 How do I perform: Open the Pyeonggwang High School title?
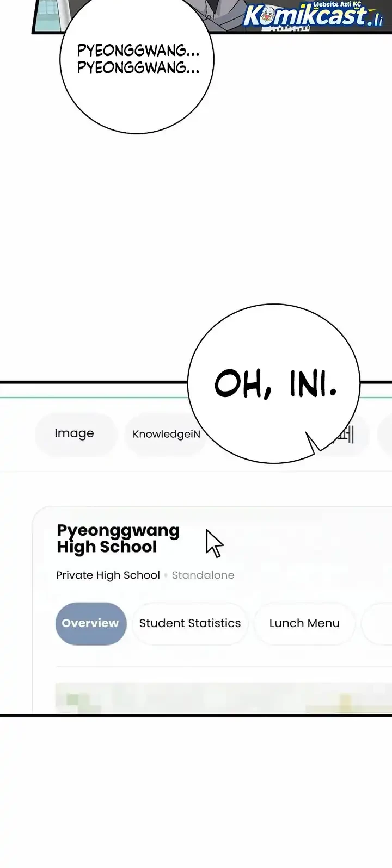tap(118, 538)
